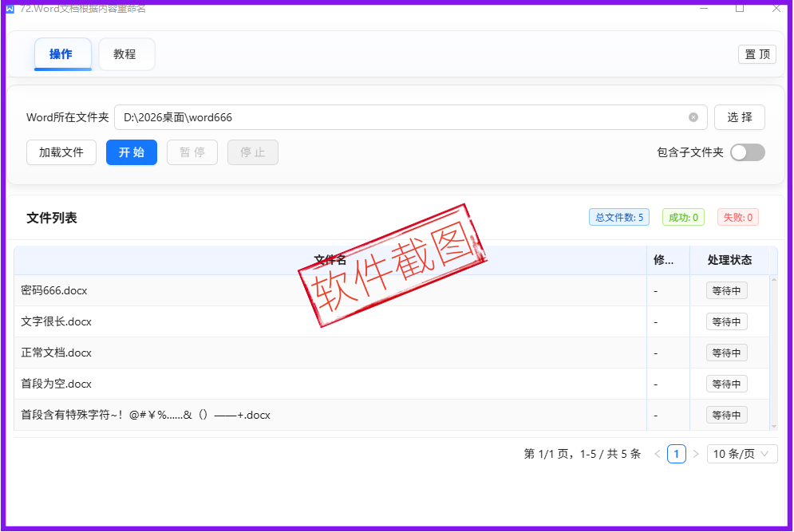The width and height of the screenshot is (794, 532).
Task: Minimize the application window
Action: pyautogui.click(x=704, y=7)
